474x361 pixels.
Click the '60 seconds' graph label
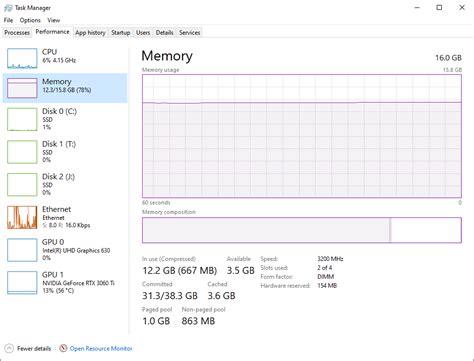tap(156, 203)
